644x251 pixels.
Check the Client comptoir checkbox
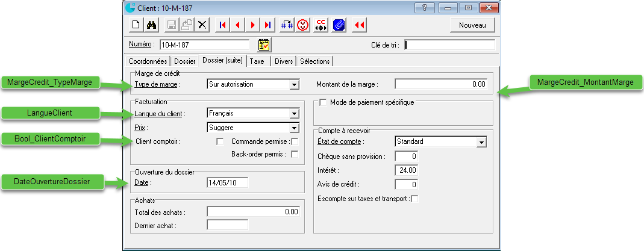point(220,141)
